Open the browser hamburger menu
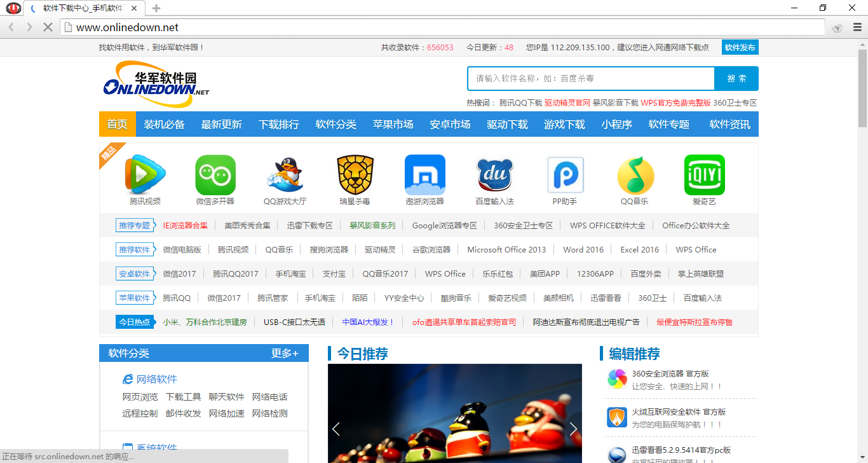Image resolution: width=868 pixels, height=463 pixels. coord(857,27)
